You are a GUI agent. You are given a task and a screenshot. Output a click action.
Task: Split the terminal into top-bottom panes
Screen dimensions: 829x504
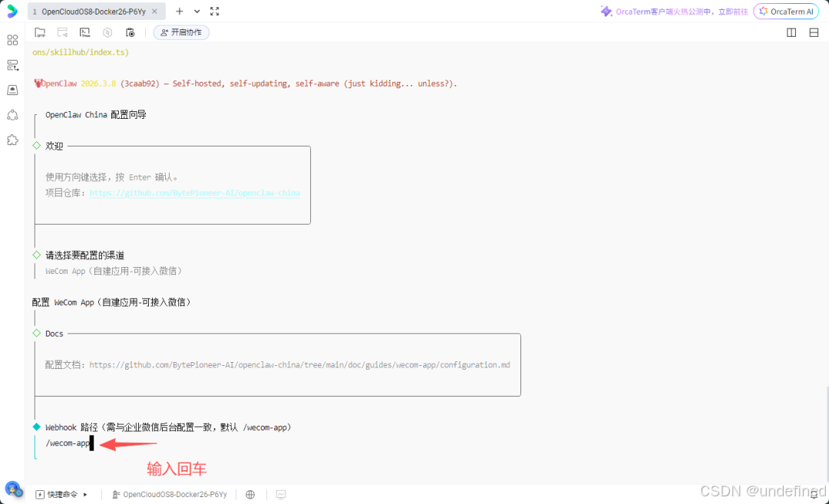[x=814, y=32]
